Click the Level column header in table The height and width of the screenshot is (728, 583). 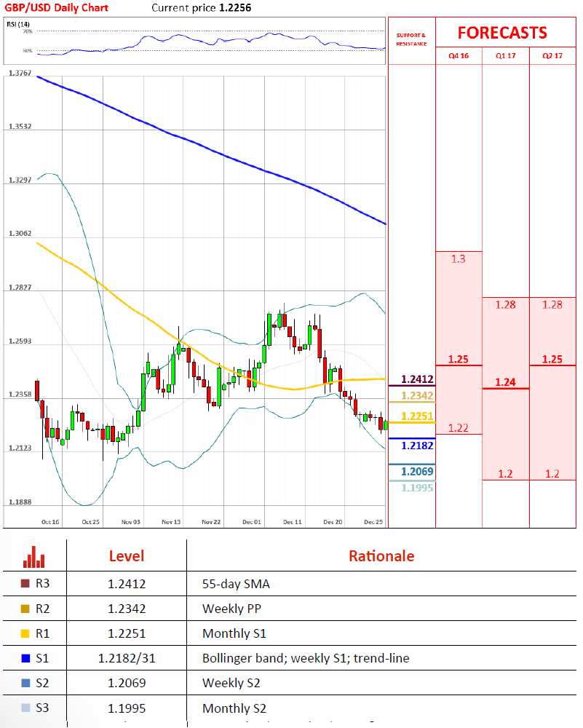pos(126,555)
